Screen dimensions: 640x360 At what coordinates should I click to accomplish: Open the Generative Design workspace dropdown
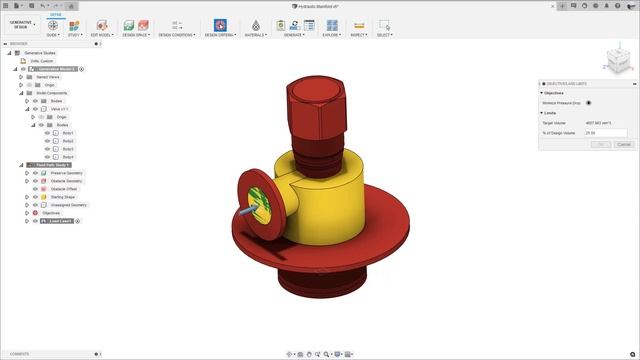(22, 24)
